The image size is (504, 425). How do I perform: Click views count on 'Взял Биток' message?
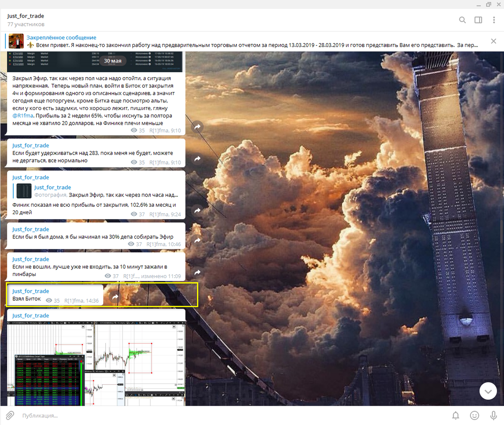point(53,301)
